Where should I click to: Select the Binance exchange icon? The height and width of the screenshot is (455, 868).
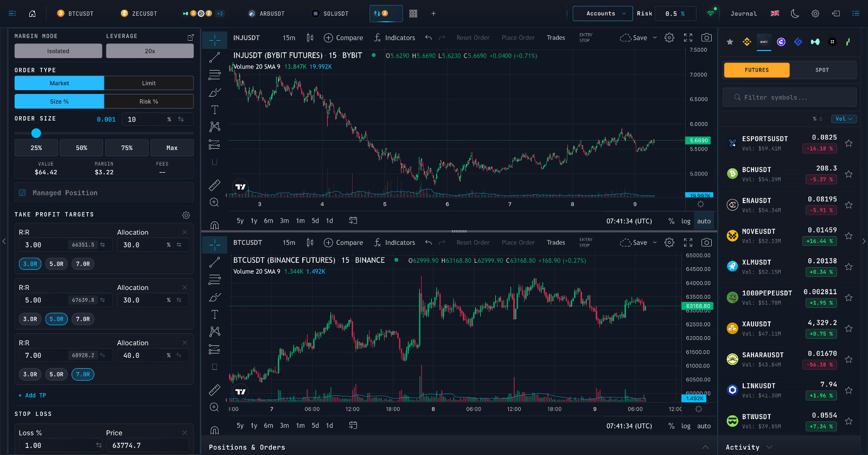pos(747,42)
